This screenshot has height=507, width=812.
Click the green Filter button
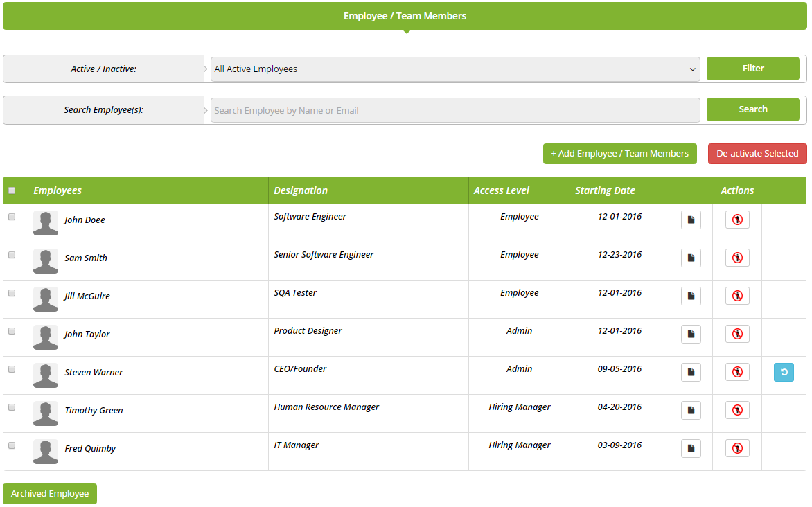[x=752, y=69]
